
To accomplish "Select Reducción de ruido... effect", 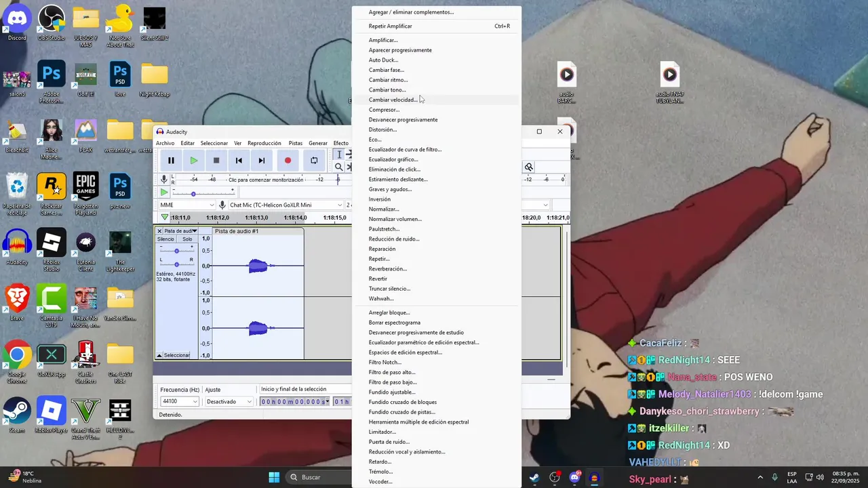I will tap(437, 239).
